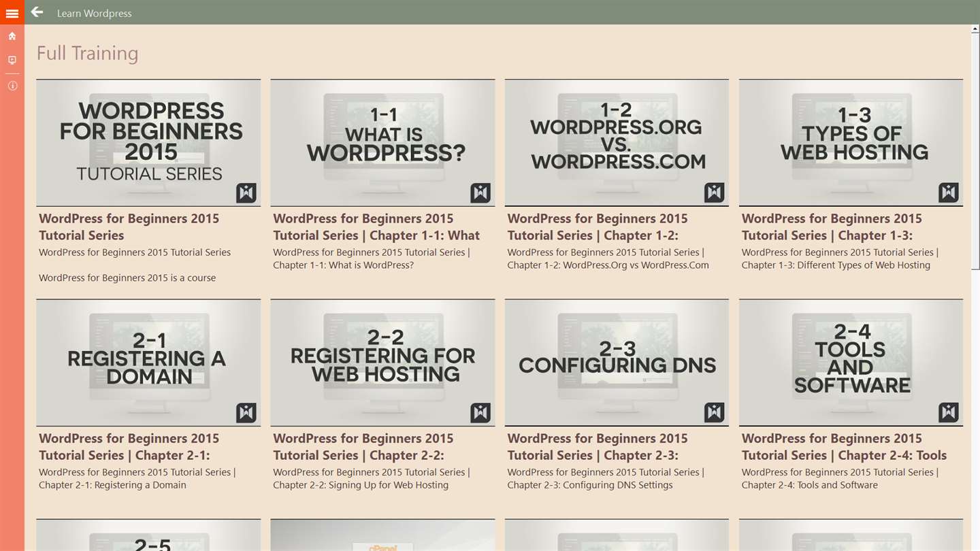
Task: Click description 'Chapter 1-3: Different Types of Web Hosting'
Action: (x=836, y=265)
